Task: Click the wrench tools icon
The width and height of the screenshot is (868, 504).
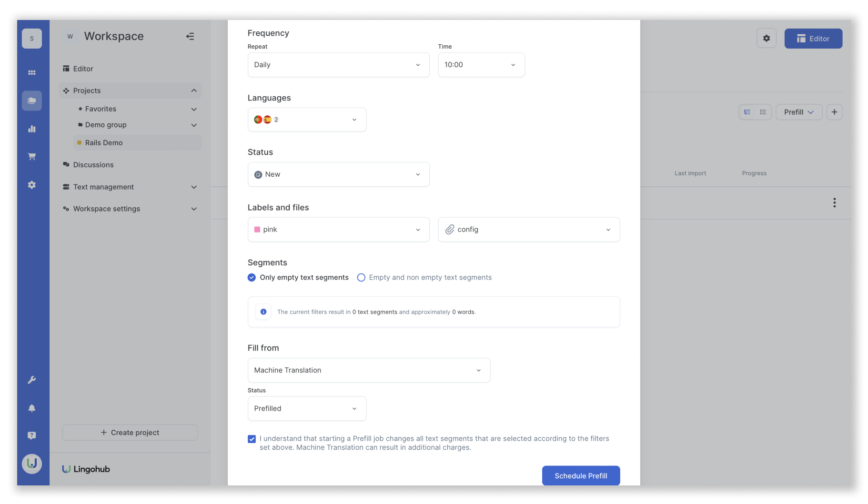Action: click(x=32, y=380)
